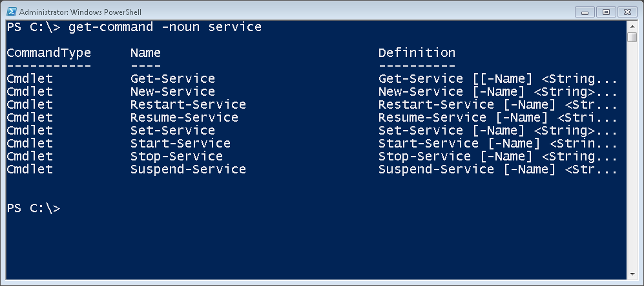Image resolution: width=644 pixels, height=286 pixels.
Task: Click Start-Service in the Name column
Action: (180, 144)
